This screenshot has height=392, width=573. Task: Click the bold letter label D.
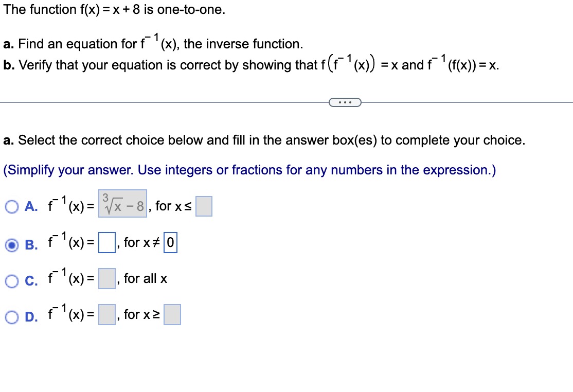[x=31, y=317]
